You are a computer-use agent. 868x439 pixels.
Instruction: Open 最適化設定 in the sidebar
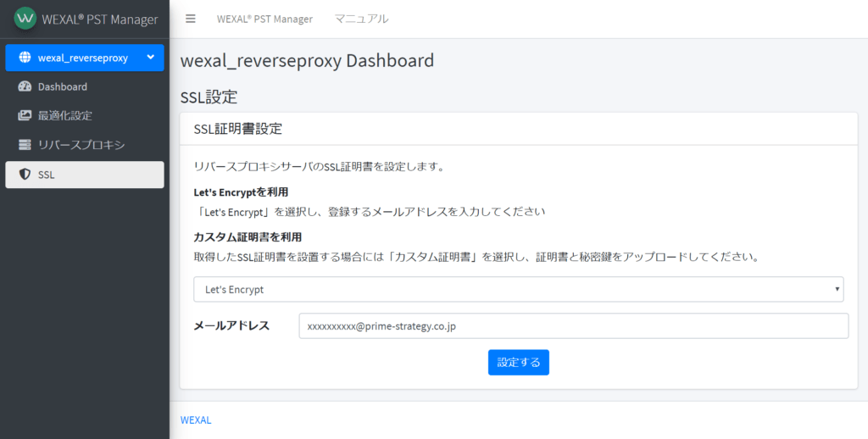(85, 116)
